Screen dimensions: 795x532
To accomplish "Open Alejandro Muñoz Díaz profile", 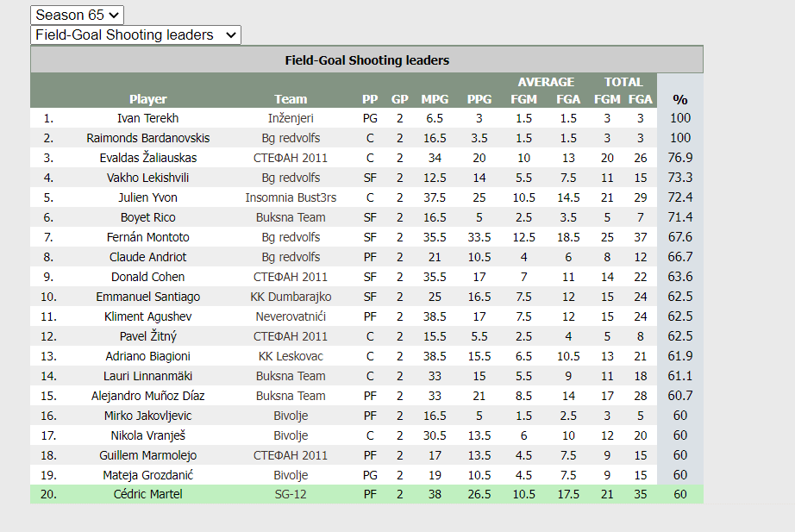I will (147, 396).
